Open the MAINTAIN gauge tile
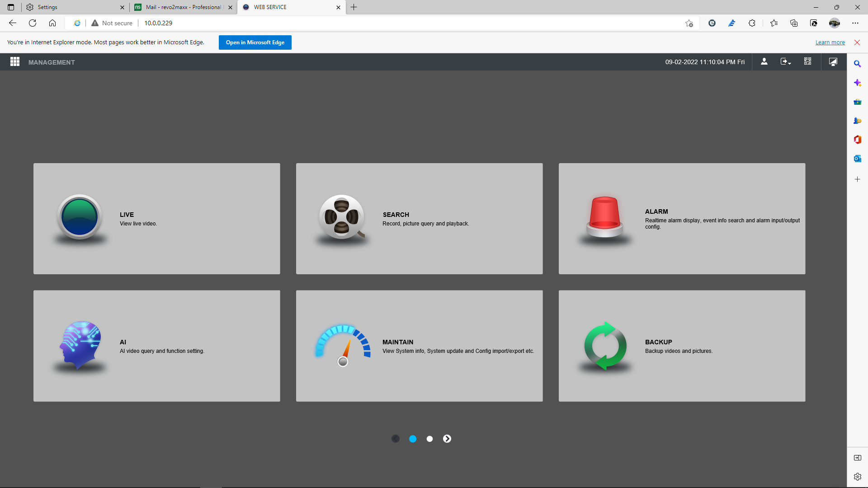The width and height of the screenshot is (868, 488). click(x=419, y=346)
